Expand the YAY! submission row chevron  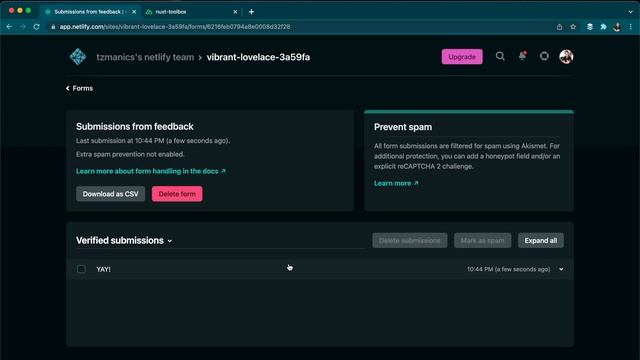(x=561, y=269)
